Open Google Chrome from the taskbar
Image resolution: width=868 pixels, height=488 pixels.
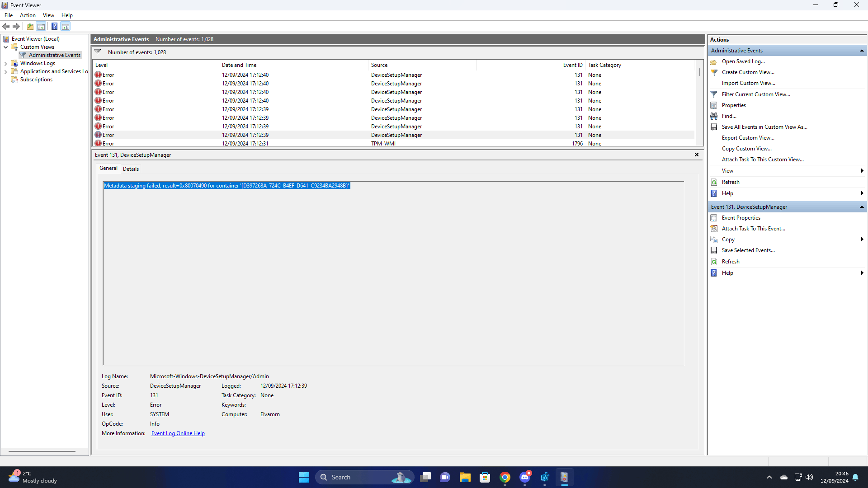pos(505,477)
